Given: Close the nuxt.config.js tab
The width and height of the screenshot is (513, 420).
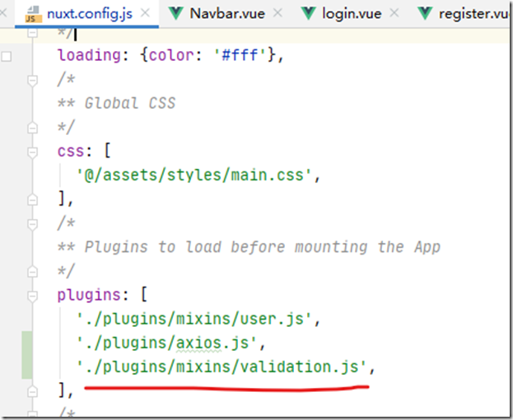Looking at the screenshot, I should (x=145, y=13).
